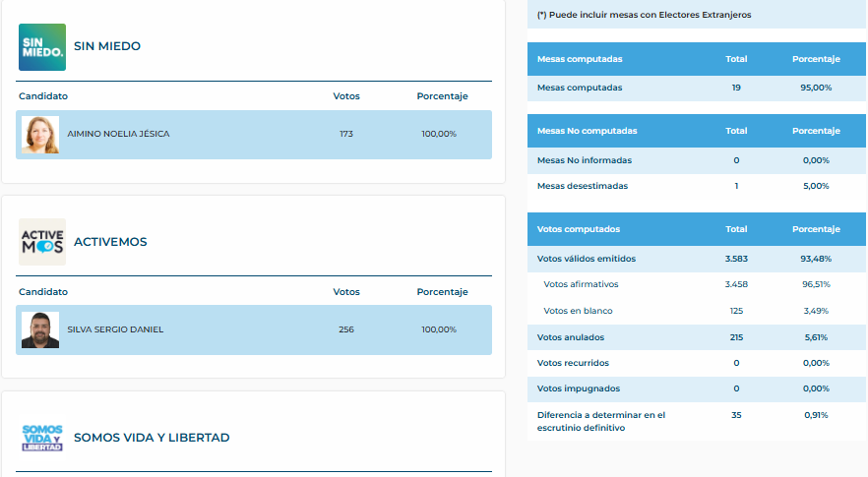Open Aimino Noelia Jésica candidate photo

tap(40, 135)
